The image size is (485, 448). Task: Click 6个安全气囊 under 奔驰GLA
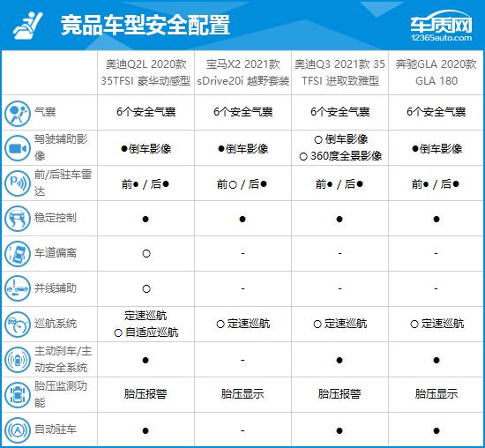pyautogui.click(x=436, y=112)
